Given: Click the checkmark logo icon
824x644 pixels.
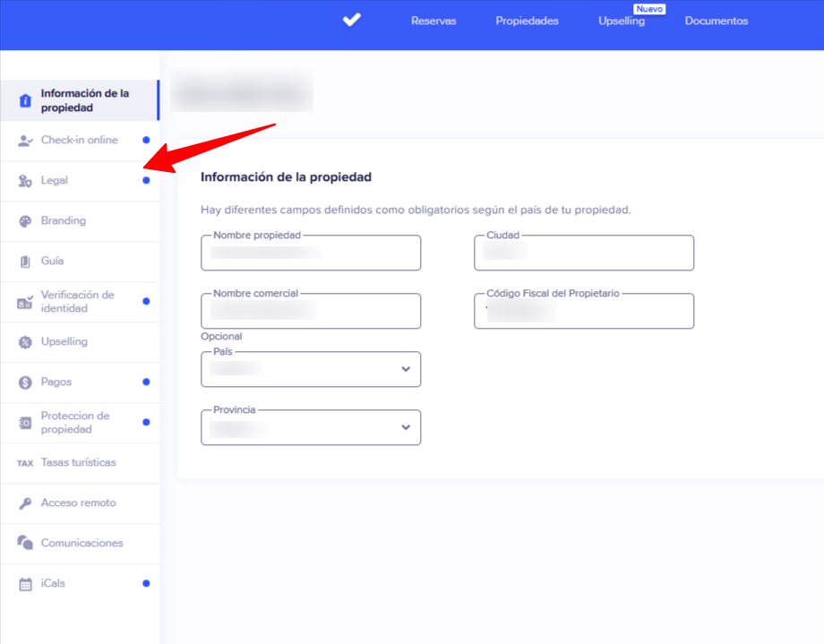Looking at the screenshot, I should 351,20.
